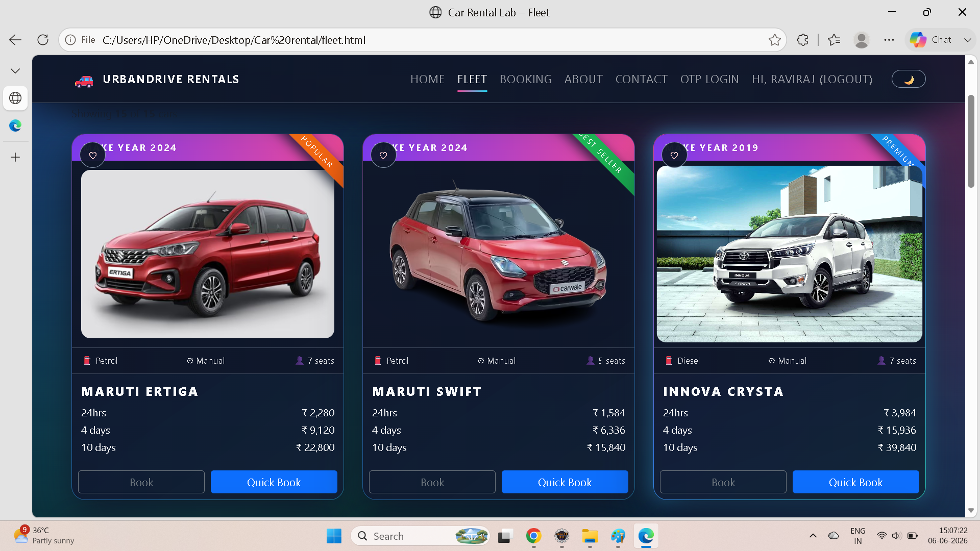This screenshot has width=980, height=551.
Task: Open Google Chrome from the taskbar
Action: [x=533, y=536]
